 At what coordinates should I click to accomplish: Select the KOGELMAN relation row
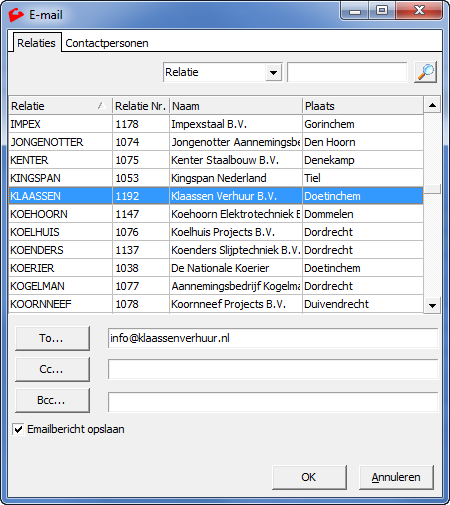pyautogui.click(x=216, y=286)
